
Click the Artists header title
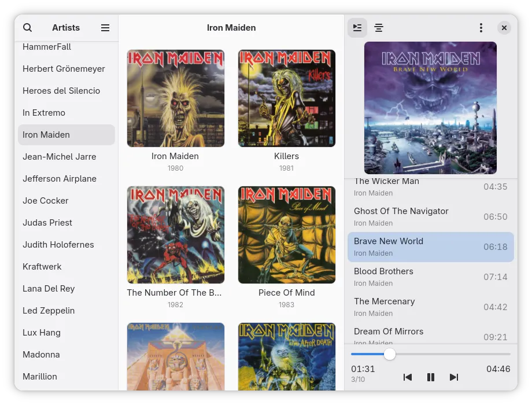click(66, 28)
